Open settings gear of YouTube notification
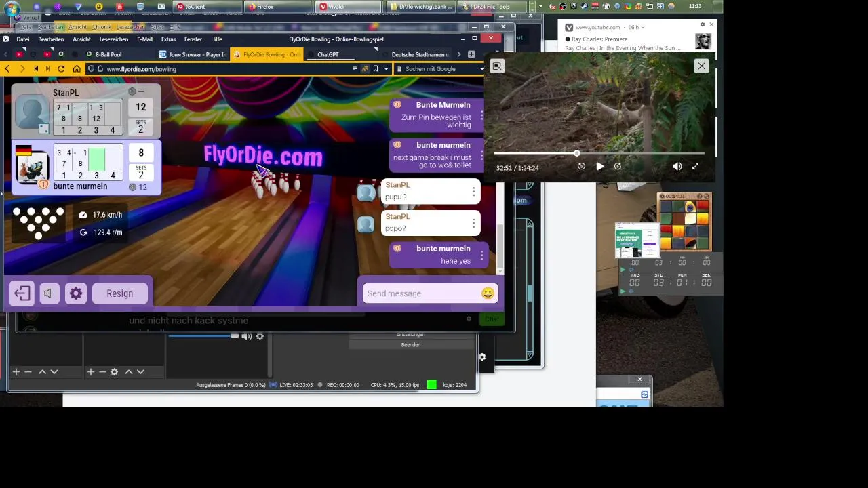 point(703,24)
